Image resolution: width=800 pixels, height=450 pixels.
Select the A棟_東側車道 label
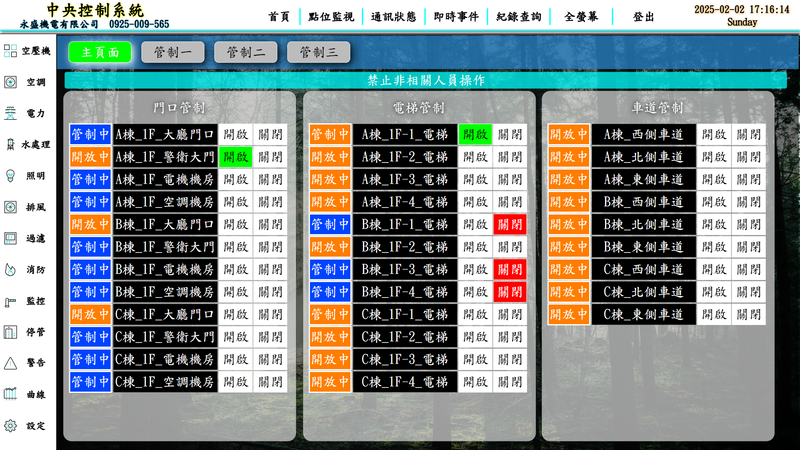[643, 180]
